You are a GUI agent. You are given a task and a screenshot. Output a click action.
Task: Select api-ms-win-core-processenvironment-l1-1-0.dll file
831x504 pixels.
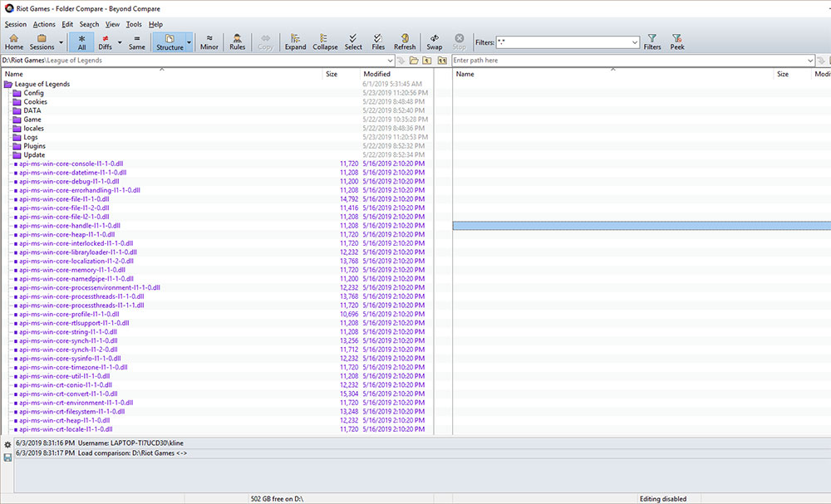(90, 287)
